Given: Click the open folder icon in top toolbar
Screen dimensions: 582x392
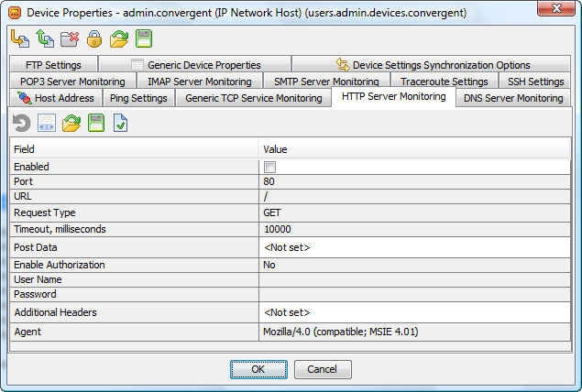Looking at the screenshot, I should pos(119,39).
